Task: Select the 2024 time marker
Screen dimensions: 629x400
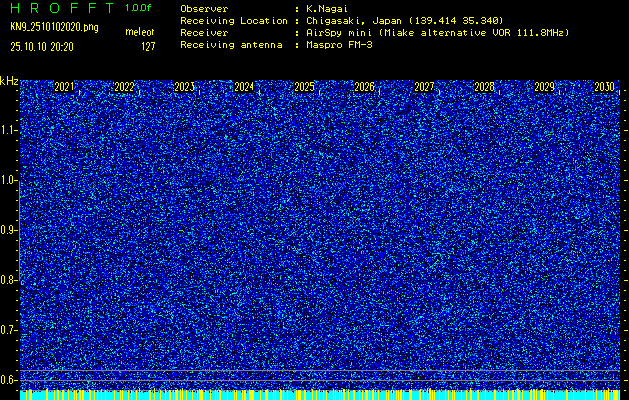Action: pos(244,87)
